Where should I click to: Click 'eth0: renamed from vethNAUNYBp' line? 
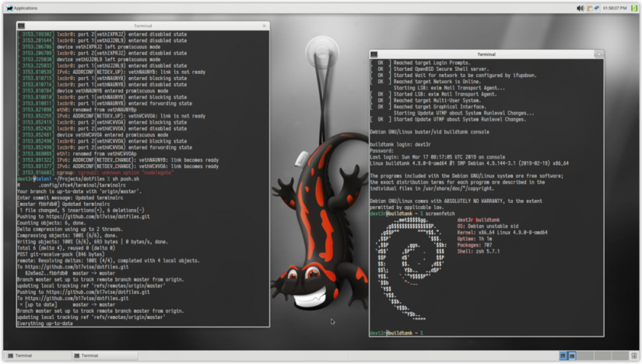point(96,110)
